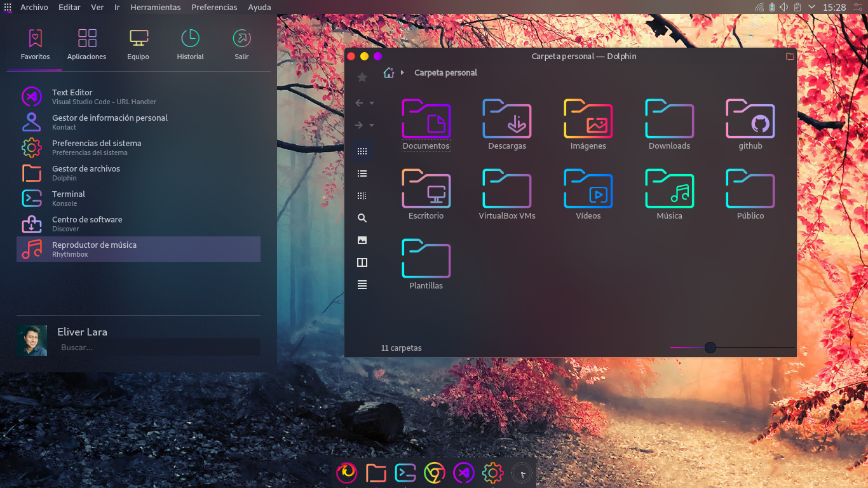This screenshot has height=488, width=868.
Task: Launch Terminal Konsole from favorites list
Action: click(69, 198)
